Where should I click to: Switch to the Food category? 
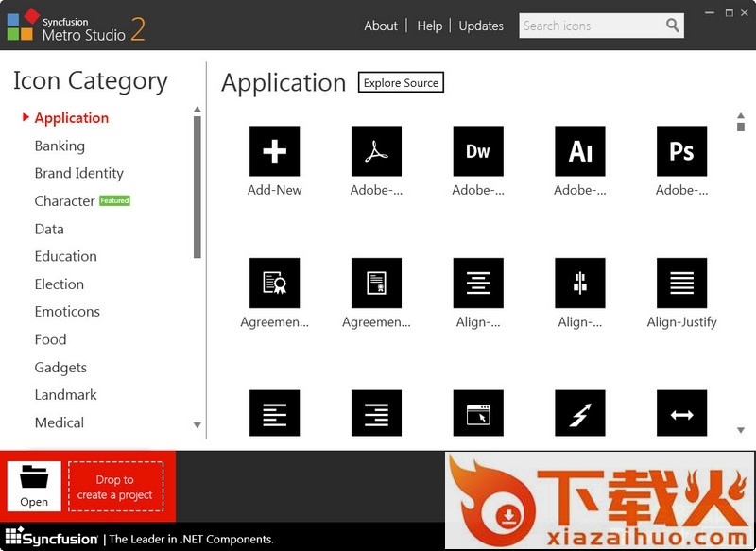pyautogui.click(x=51, y=340)
